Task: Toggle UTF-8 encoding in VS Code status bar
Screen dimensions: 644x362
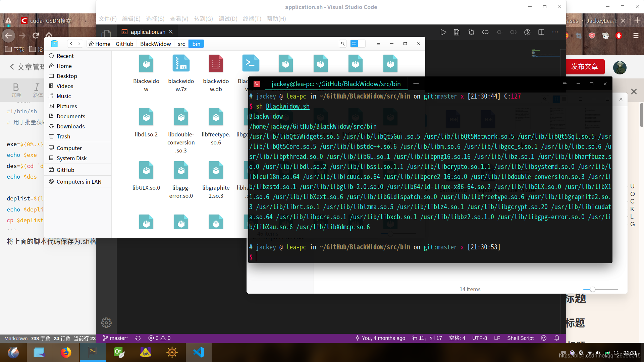Action: (x=480, y=338)
